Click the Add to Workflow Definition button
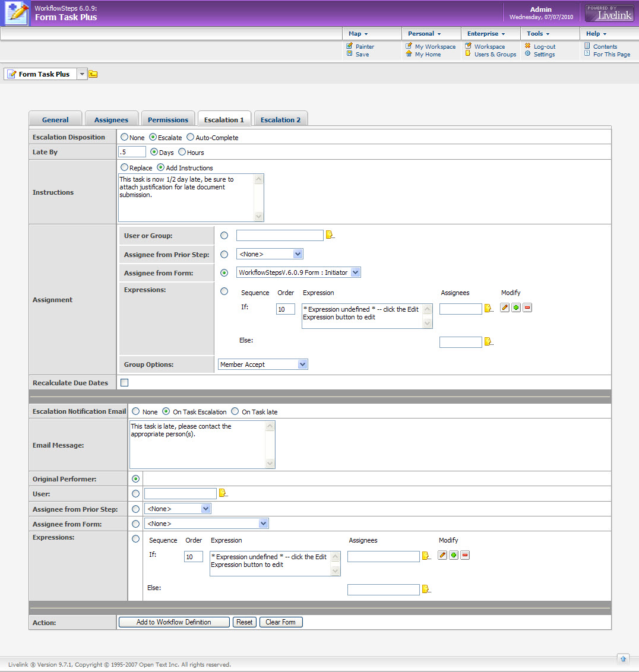 tap(174, 622)
